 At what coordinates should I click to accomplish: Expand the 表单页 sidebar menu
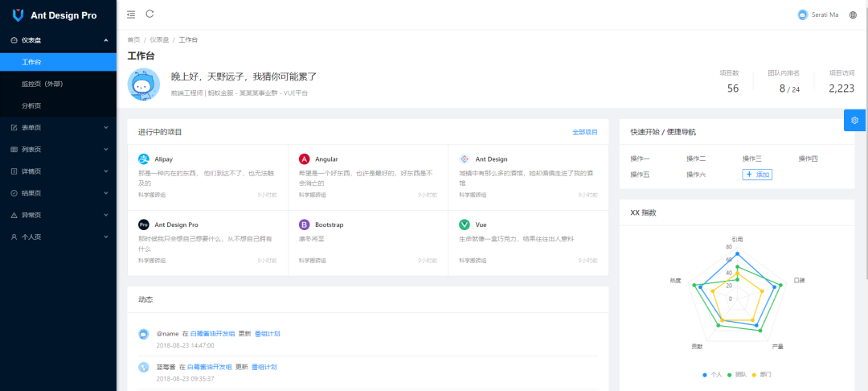click(x=58, y=127)
